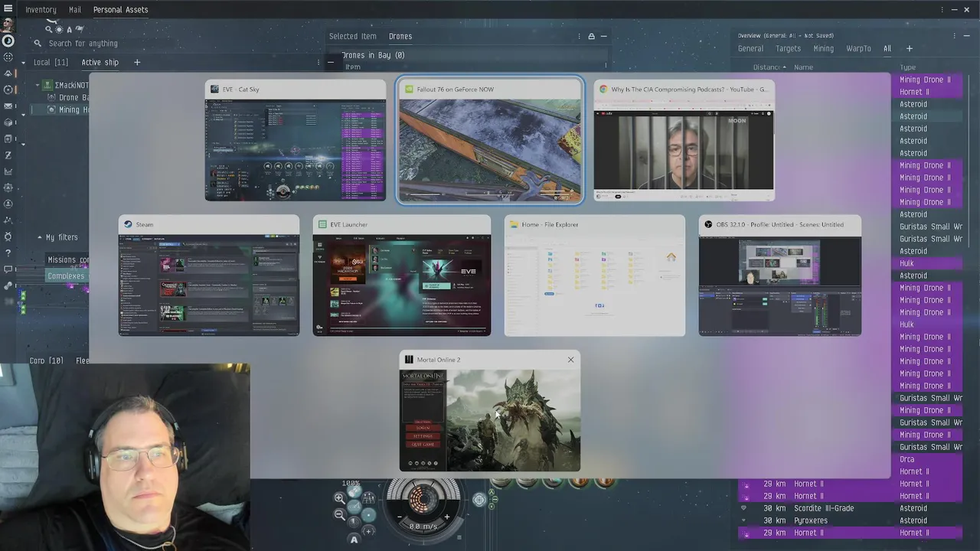The image size is (980, 551).
Task: Switch to Fallout 76 on GeForce NOW
Action: 490,140
